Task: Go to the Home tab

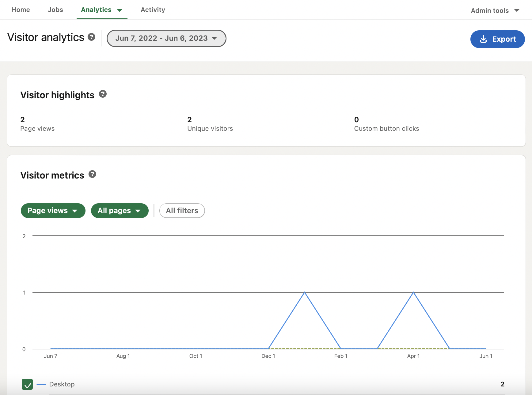Action: pyautogui.click(x=21, y=10)
